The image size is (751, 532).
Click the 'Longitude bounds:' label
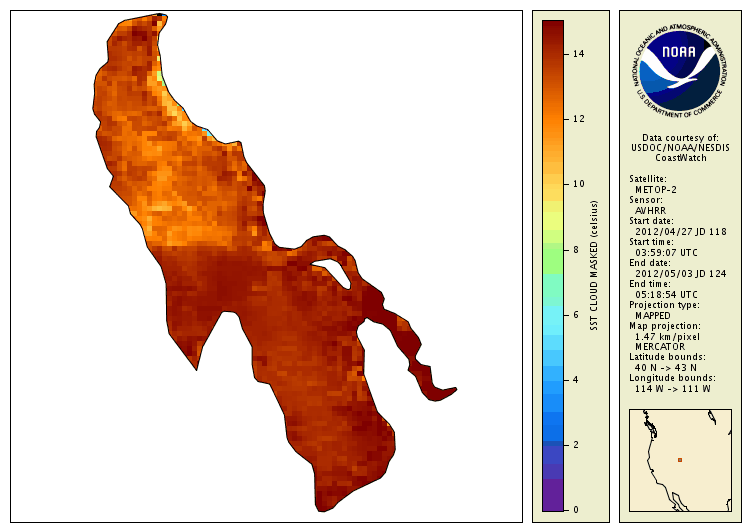(672, 378)
